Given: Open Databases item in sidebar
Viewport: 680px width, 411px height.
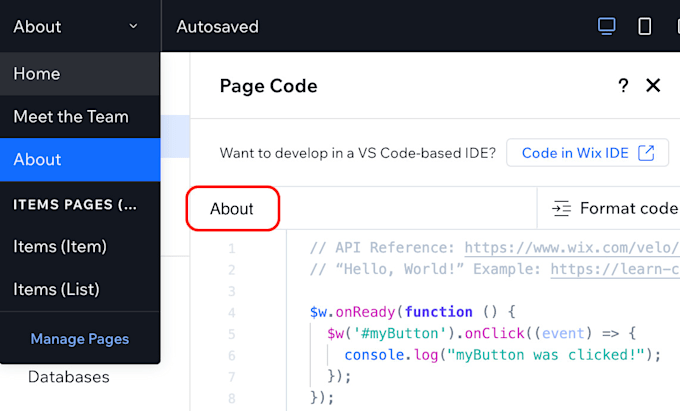Looking at the screenshot, I should point(69,377).
